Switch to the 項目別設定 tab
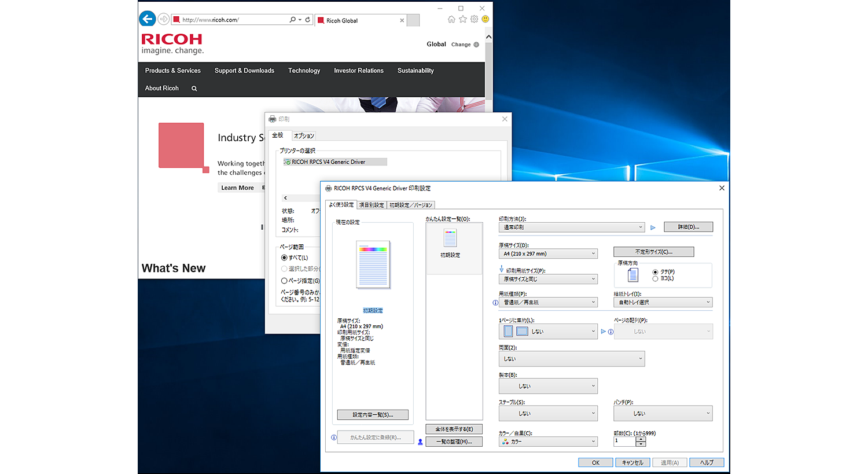This screenshot has width=868, height=474. click(x=371, y=204)
